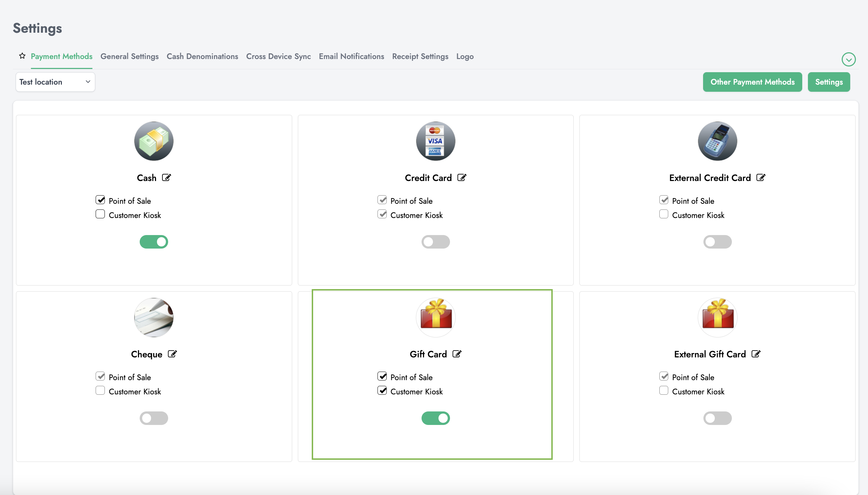Click the green Settings button
This screenshot has width=868, height=495.
coord(829,82)
